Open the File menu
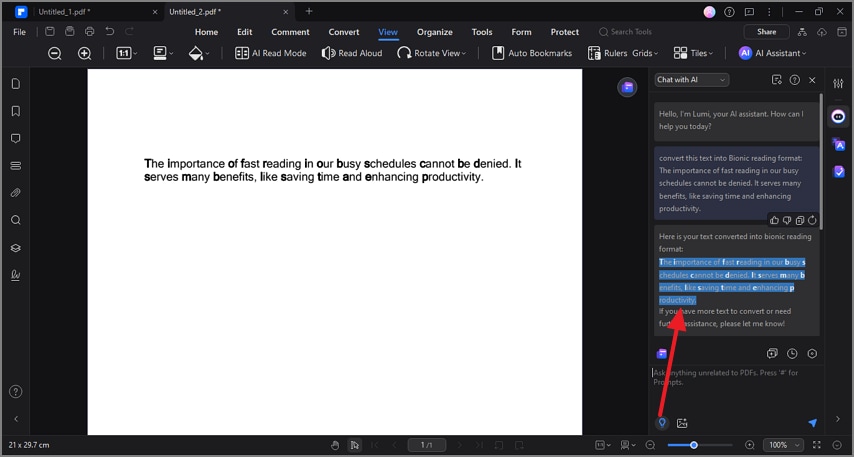 [20, 32]
